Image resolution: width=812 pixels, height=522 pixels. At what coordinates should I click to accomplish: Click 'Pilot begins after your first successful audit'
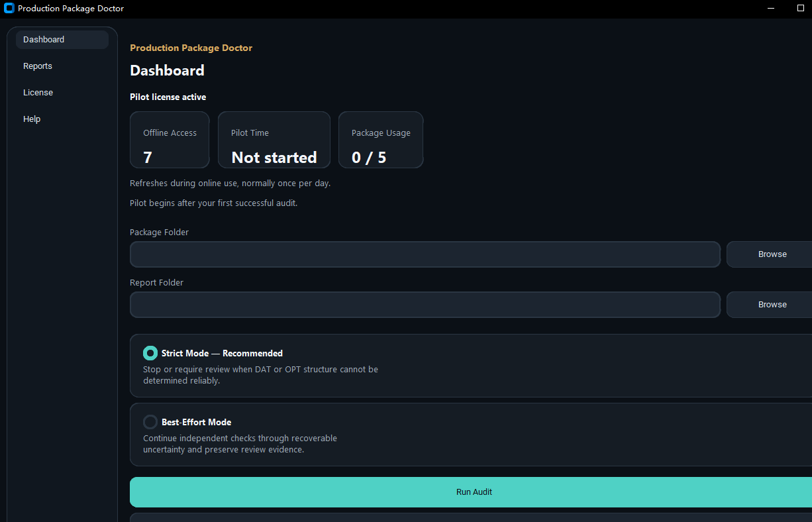click(x=213, y=203)
